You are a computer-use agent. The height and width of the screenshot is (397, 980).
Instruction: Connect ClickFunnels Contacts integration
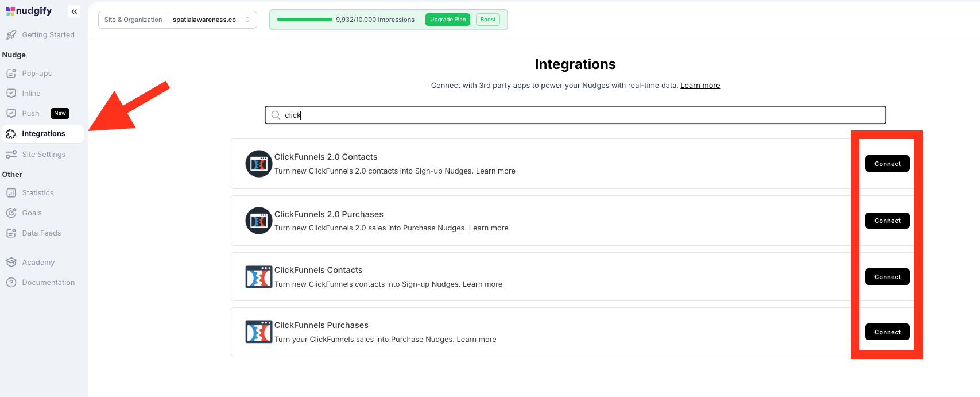click(x=888, y=277)
